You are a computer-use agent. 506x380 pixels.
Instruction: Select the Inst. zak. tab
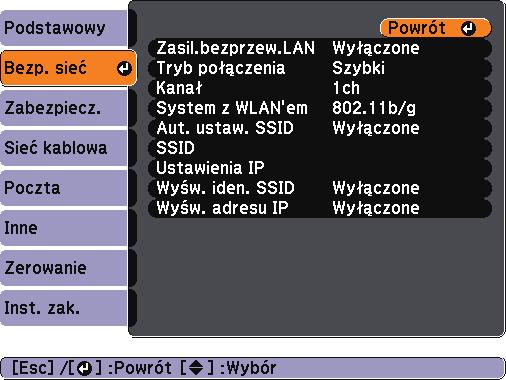click(x=64, y=308)
